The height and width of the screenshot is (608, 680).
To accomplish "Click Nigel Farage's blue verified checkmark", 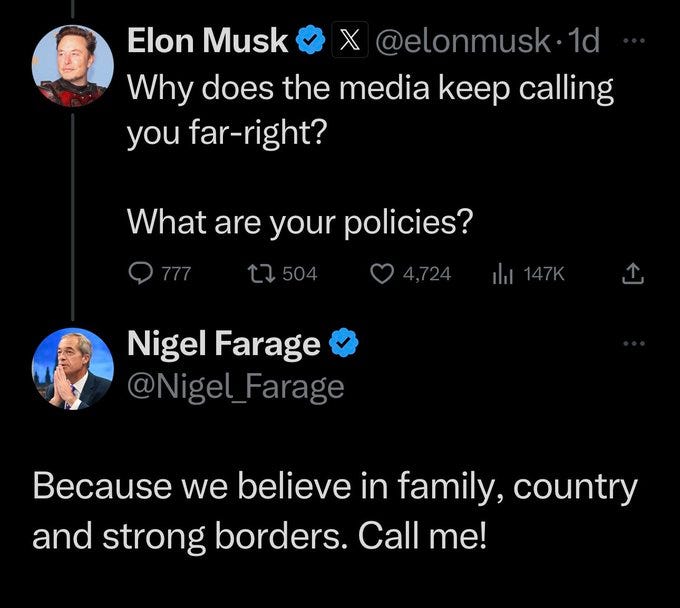I will click(344, 345).
